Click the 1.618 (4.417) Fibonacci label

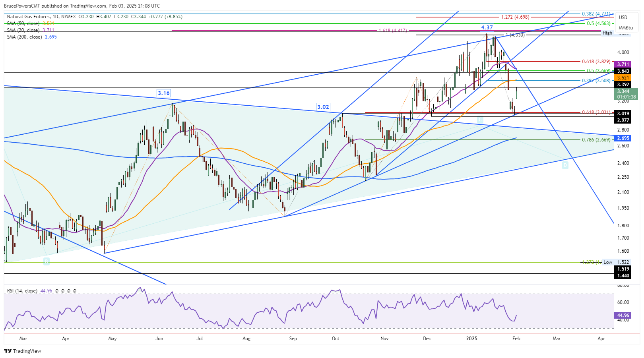393,31
